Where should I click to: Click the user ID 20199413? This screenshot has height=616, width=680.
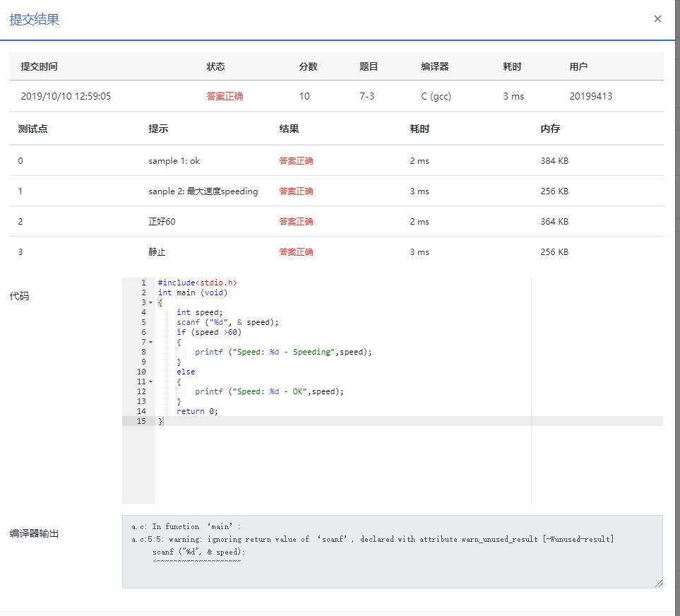[x=590, y=96]
